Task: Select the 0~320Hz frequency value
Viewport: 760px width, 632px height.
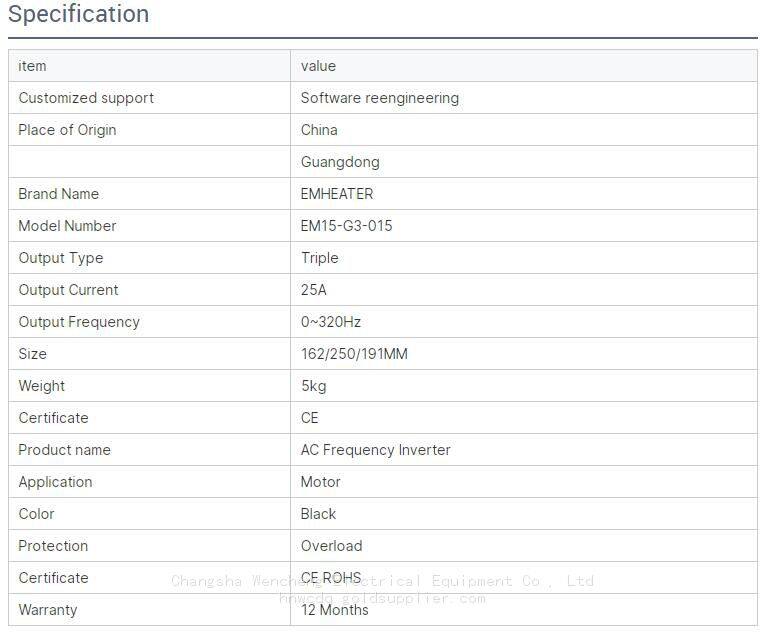Action: point(331,322)
